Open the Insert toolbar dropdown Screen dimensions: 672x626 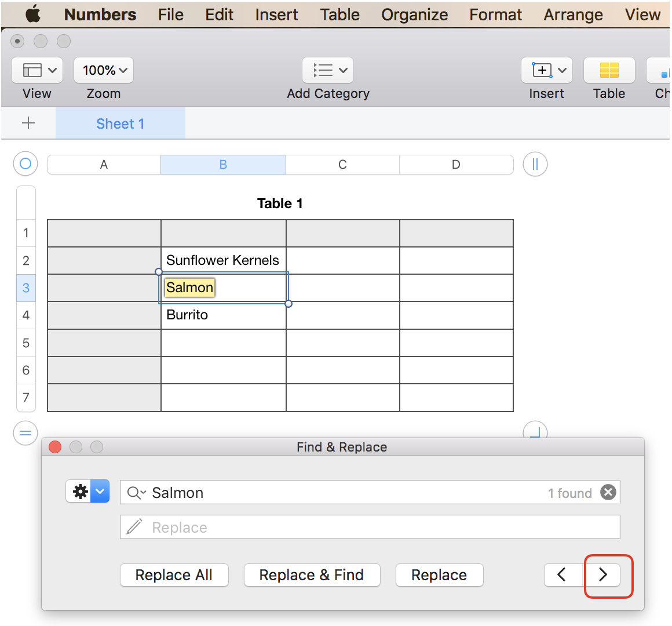[546, 70]
